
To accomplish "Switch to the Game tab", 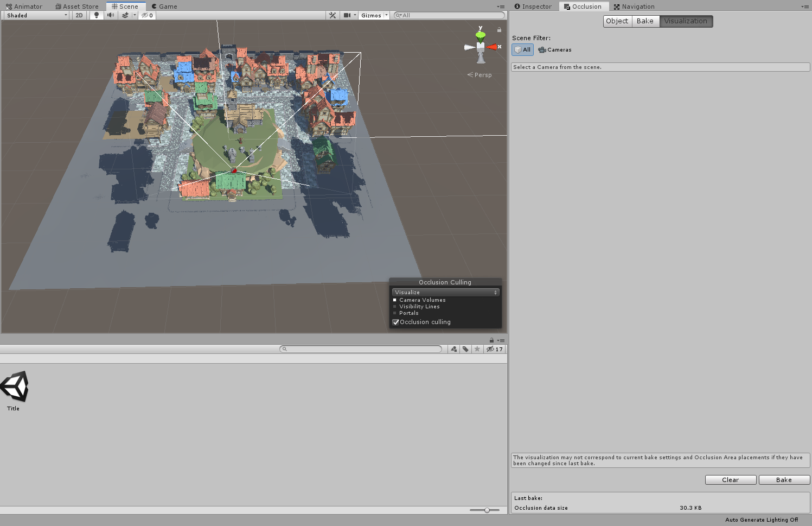I will (x=164, y=7).
